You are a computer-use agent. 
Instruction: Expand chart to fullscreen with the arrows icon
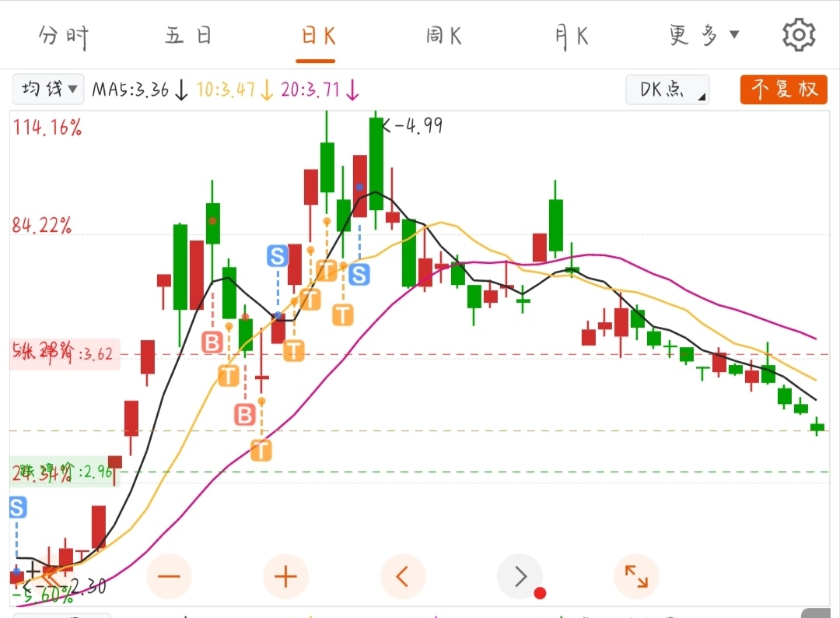[x=636, y=577]
